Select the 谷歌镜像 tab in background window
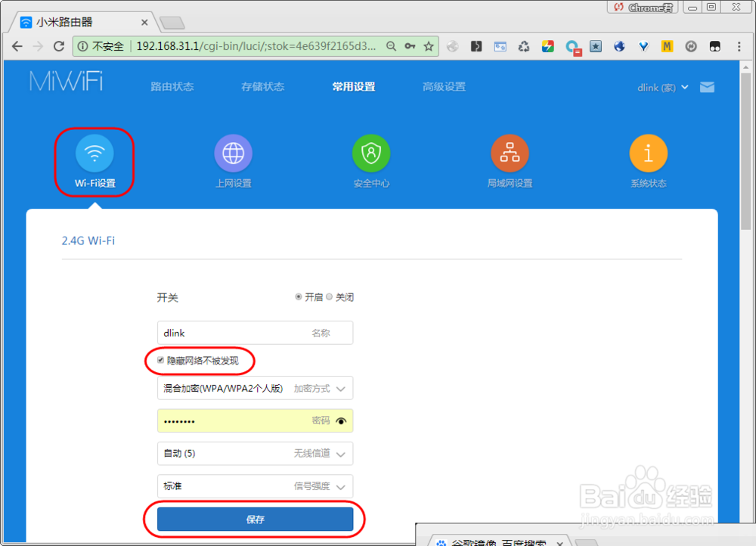This screenshot has height=546, width=756. pos(499,542)
